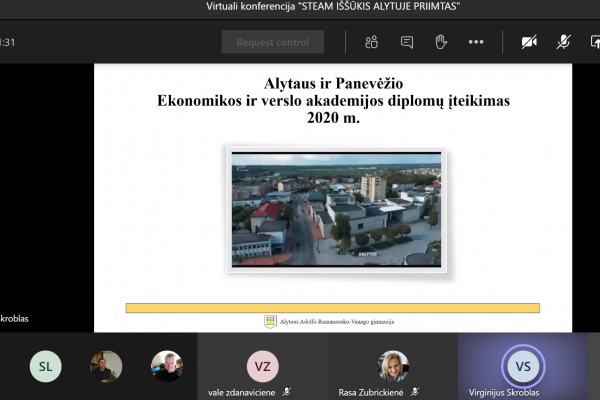Screen dimensions: 600x400
Task: Select the VZ avatar of vale zdanaviciene
Action: click(x=262, y=366)
